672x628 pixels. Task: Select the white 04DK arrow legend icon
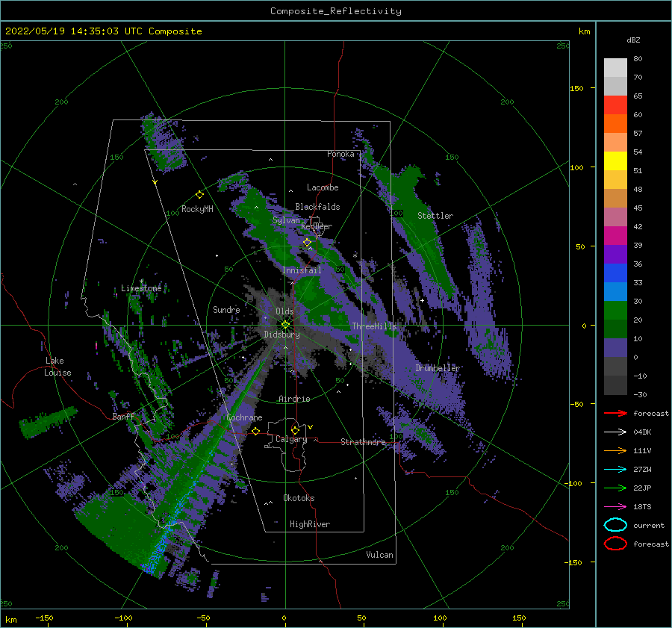tap(615, 432)
